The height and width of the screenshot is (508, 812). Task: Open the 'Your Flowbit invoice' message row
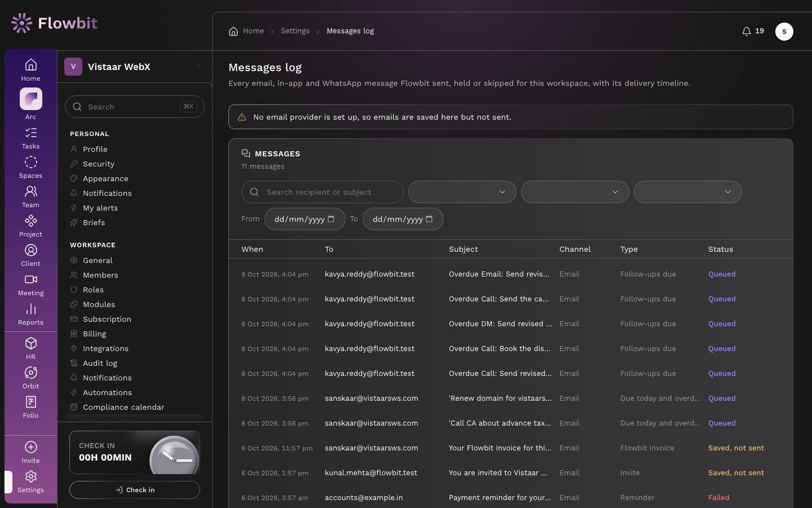point(511,448)
